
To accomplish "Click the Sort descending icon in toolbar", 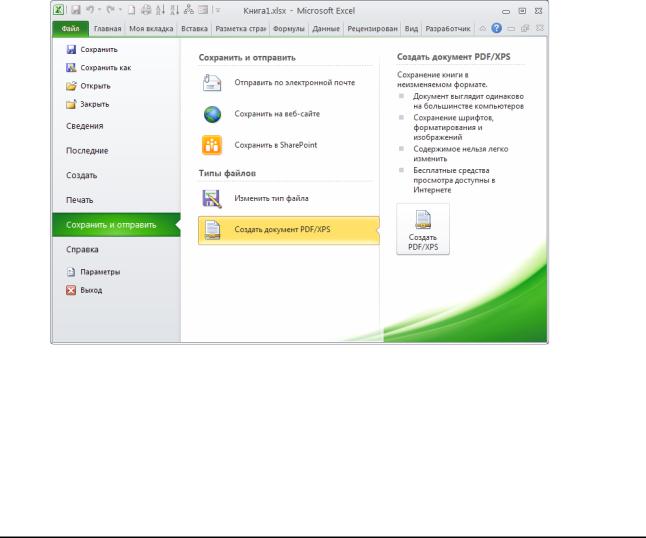I will pyautogui.click(x=174, y=10).
